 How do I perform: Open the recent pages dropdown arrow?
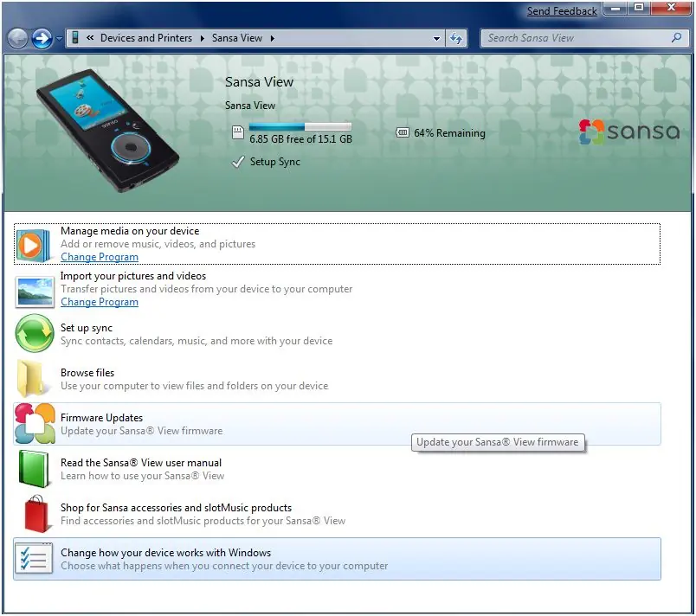tap(60, 39)
